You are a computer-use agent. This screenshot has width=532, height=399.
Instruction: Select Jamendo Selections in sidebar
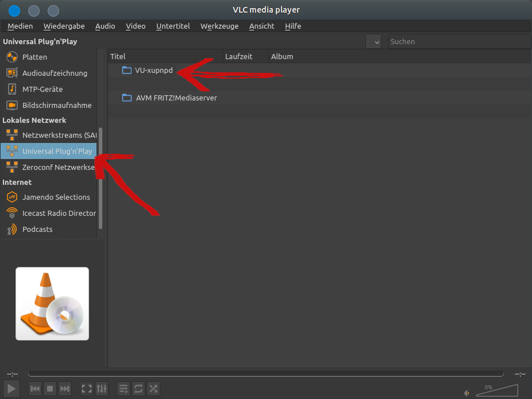(x=56, y=197)
